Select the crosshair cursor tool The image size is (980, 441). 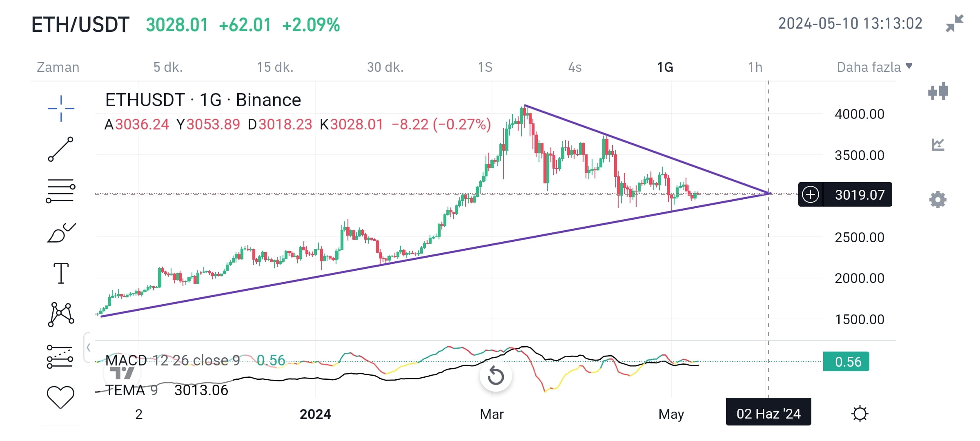[61, 109]
